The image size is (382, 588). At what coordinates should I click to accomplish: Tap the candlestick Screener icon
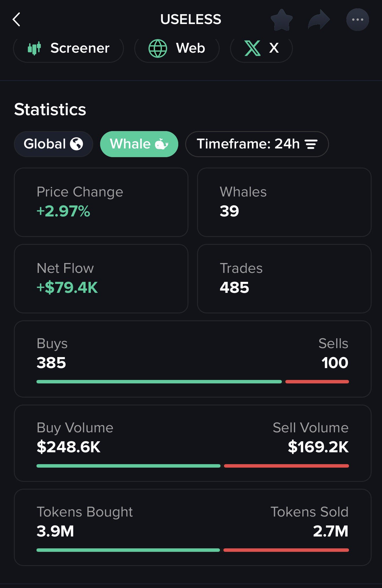coord(34,48)
